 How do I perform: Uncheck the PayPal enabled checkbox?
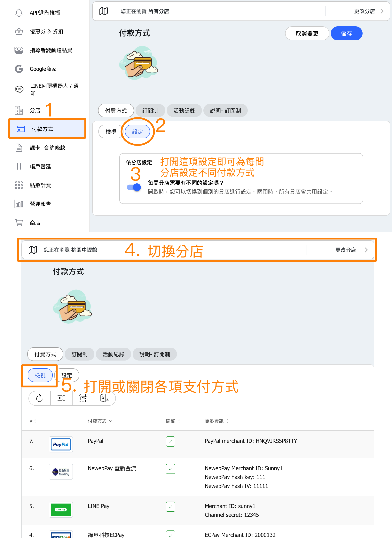pos(170,441)
